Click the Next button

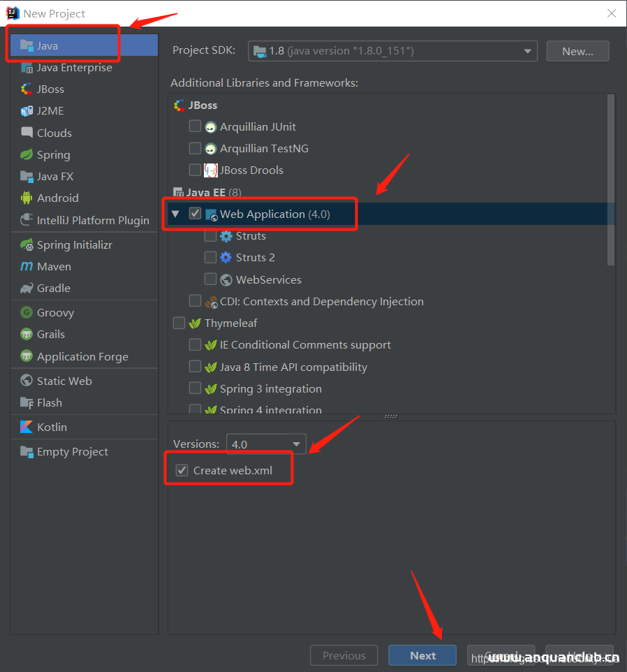click(422, 655)
